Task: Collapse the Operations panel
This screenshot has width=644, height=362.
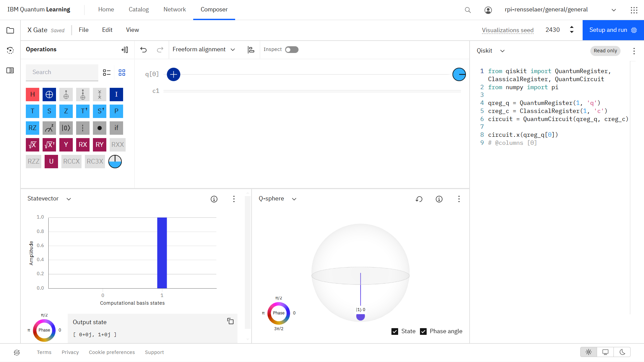Action: click(x=125, y=50)
